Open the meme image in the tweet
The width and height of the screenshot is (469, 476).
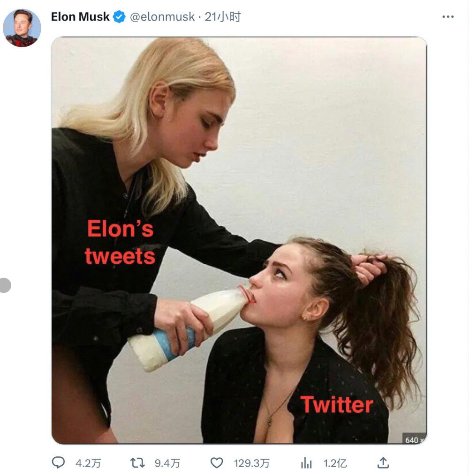coord(239,240)
